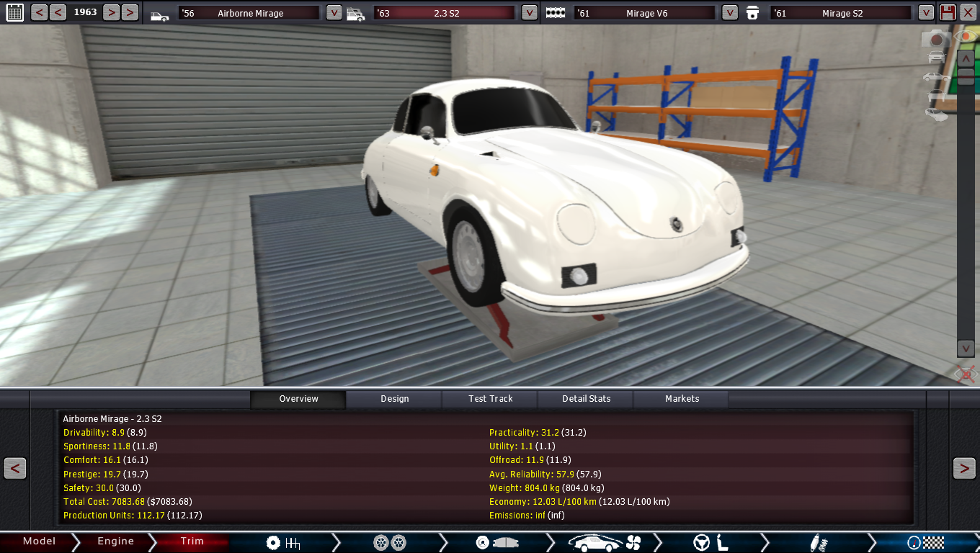Expand the Mirage V6 engine family dropdown
Viewport: 980px width, 553px height.
(x=730, y=12)
